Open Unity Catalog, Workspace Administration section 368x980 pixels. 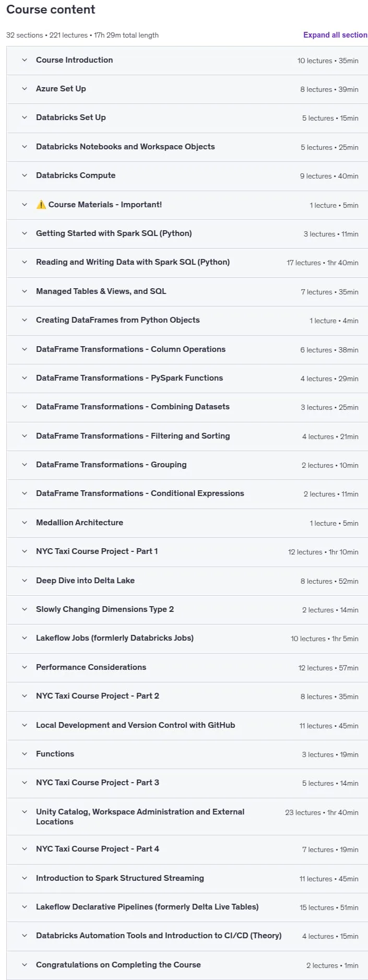[187, 817]
